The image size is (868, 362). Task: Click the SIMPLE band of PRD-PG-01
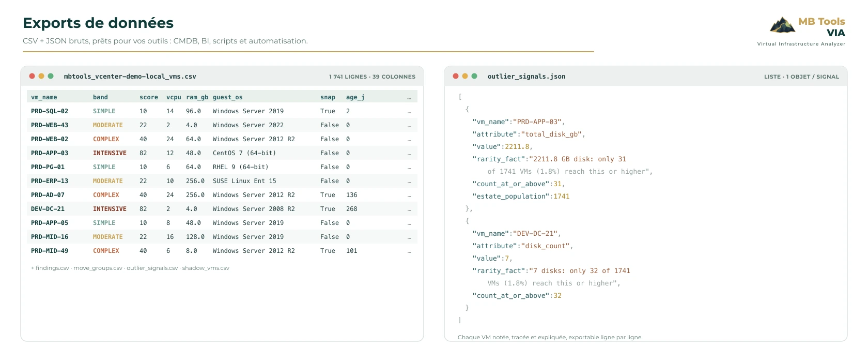104,167
